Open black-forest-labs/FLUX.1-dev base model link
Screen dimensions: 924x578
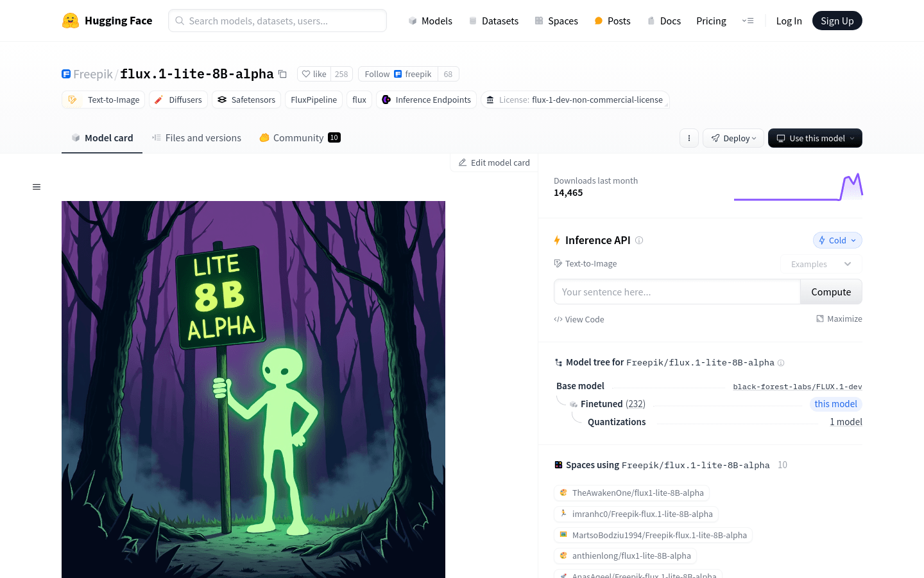pos(797,387)
